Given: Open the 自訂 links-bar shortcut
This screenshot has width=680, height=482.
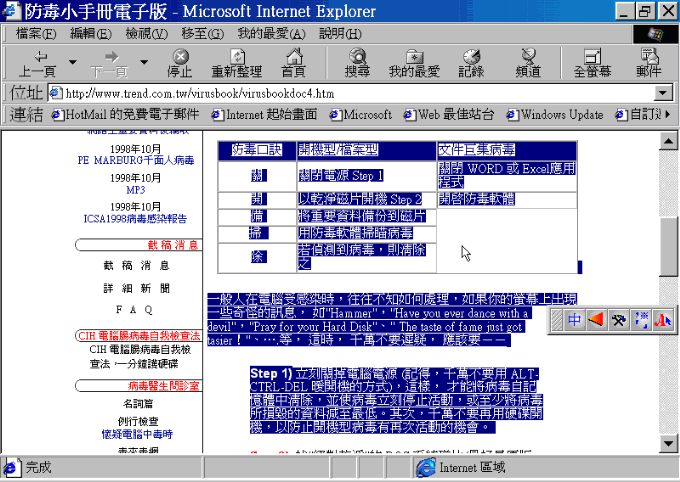Looking at the screenshot, I should pos(638,115).
